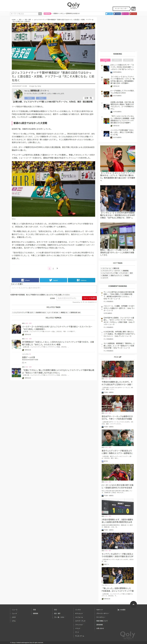Open the Twitter header link
The image size is (147, 644).
click(109, 14)
